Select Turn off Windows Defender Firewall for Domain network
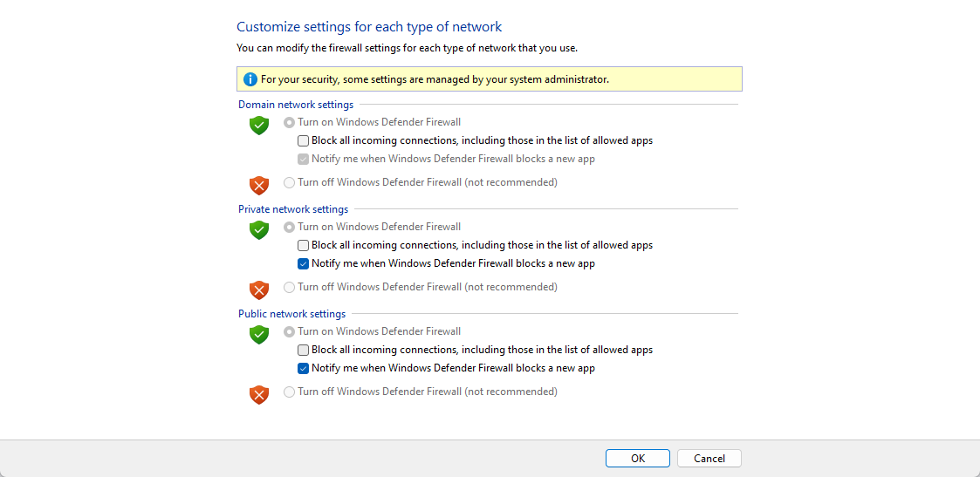Image resolution: width=980 pixels, height=477 pixels. pyautogui.click(x=289, y=182)
